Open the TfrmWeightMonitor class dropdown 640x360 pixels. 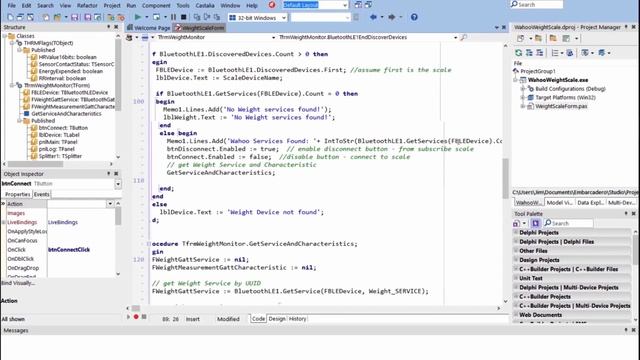click(x=273, y=37)
